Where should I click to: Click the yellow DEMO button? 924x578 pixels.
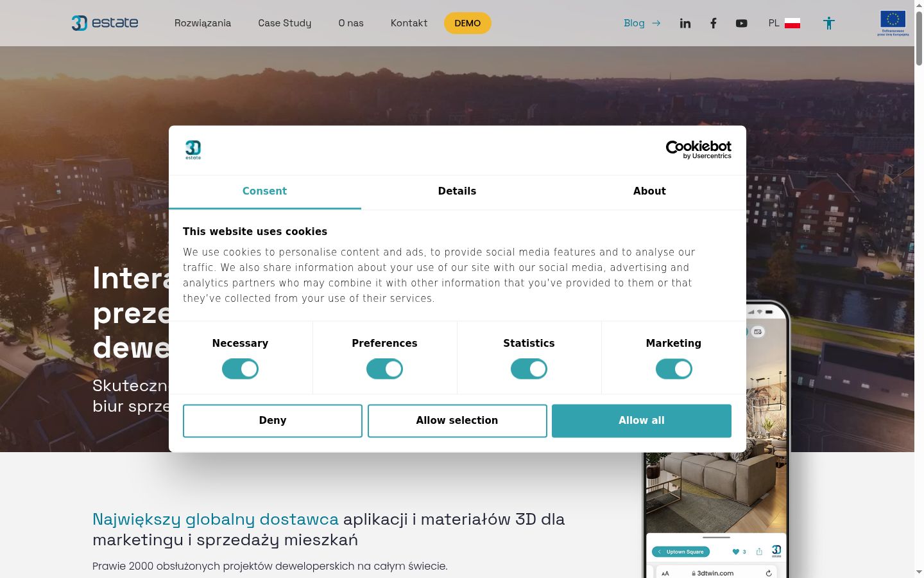coord(467,23)
